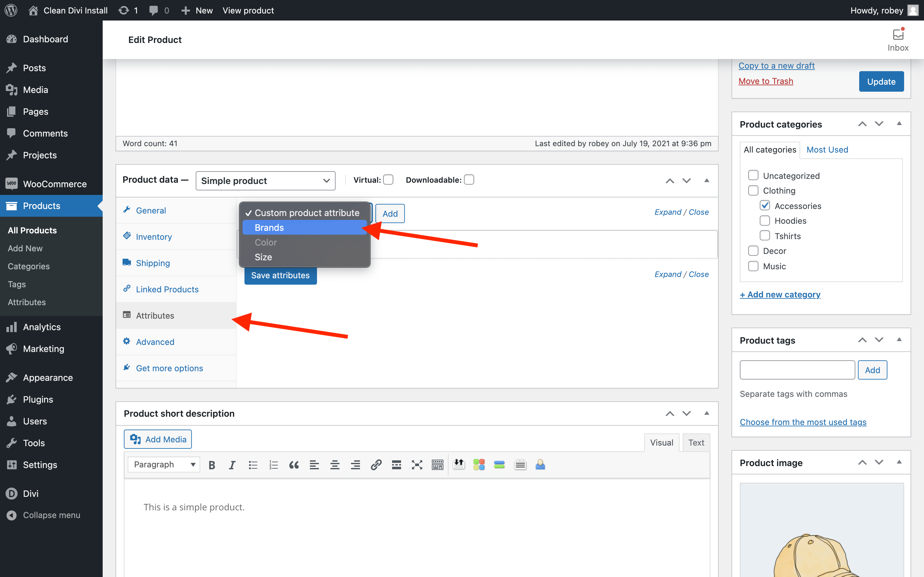This screenshot has height=577, width=924.
Task: Select Size from attribute dropdown menu
Action: pyautogui.click(x=263, y=256)
